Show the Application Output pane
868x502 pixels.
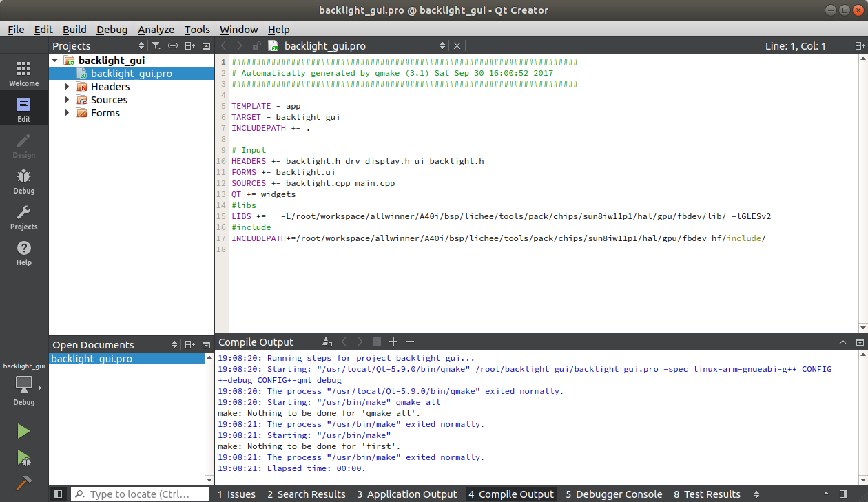[x=407, y=494]
